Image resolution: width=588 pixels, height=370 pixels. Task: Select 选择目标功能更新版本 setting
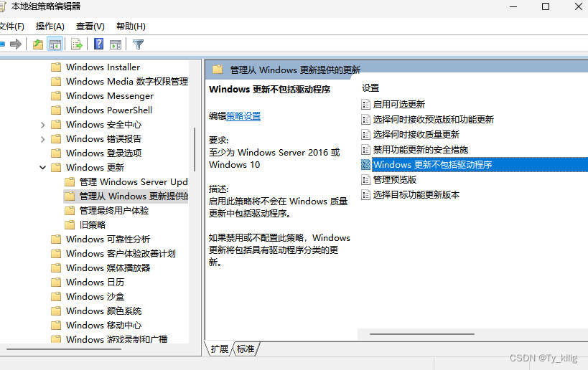coord(416,195)
